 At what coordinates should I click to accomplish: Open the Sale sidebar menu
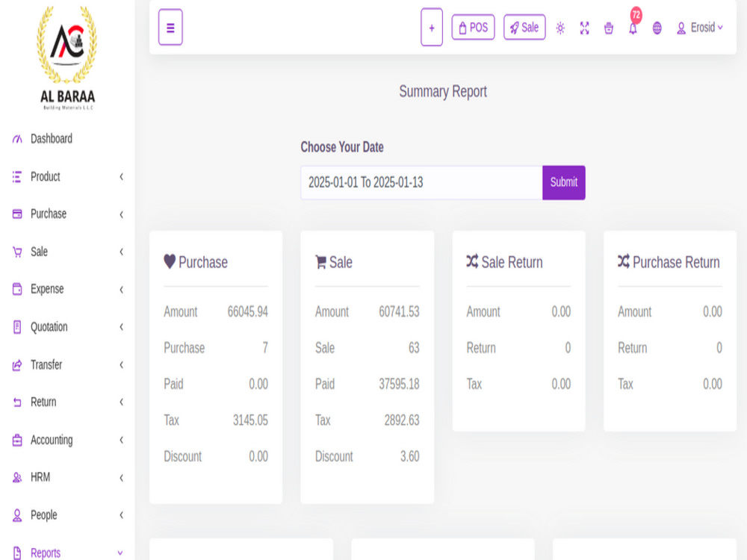[x=39, y=252]
